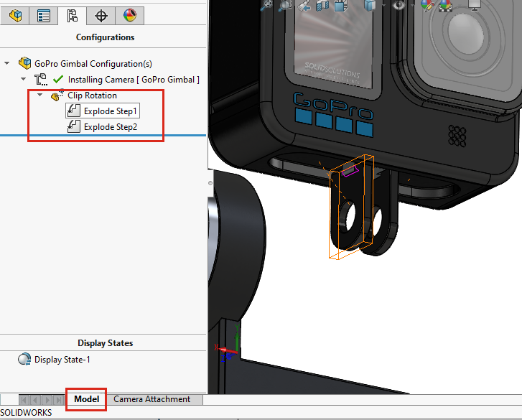Open the DimXpertManager crosshair tab
Image resolution: width=522 pixels, height=420 pixels.
tap(101, 15)
